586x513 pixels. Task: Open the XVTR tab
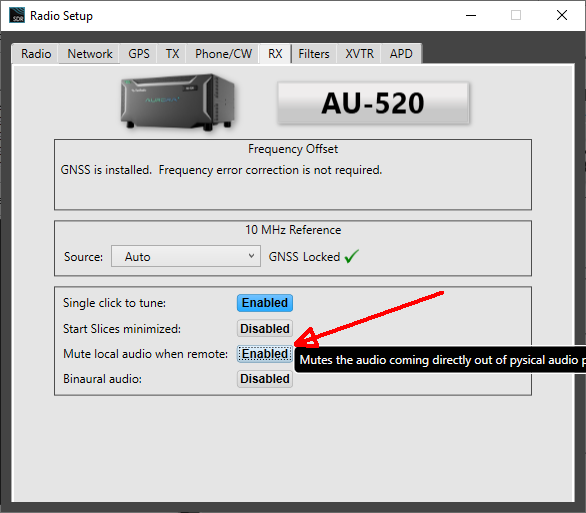pos(359,54)
